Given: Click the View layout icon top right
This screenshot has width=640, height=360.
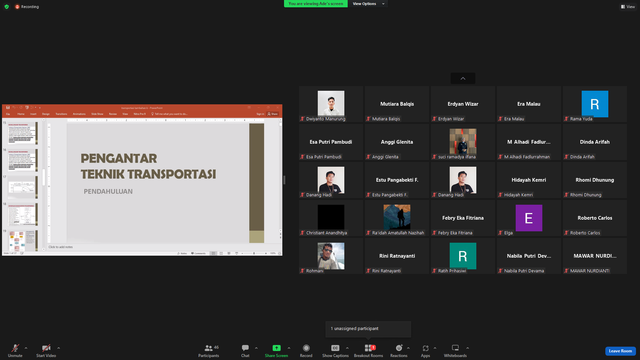Looking at the screenshot, I should [623, 7].
